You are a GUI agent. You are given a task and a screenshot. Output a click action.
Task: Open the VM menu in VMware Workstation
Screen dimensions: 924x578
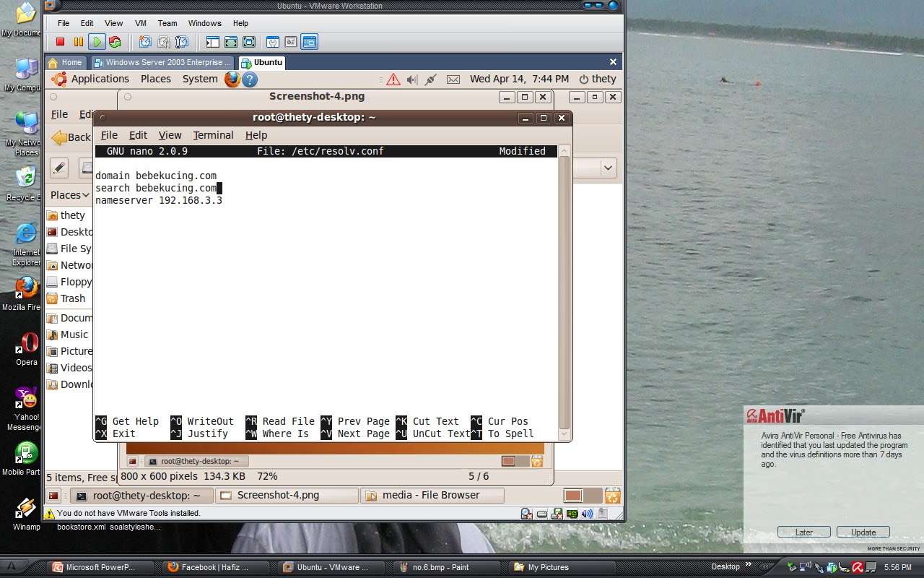141,23
